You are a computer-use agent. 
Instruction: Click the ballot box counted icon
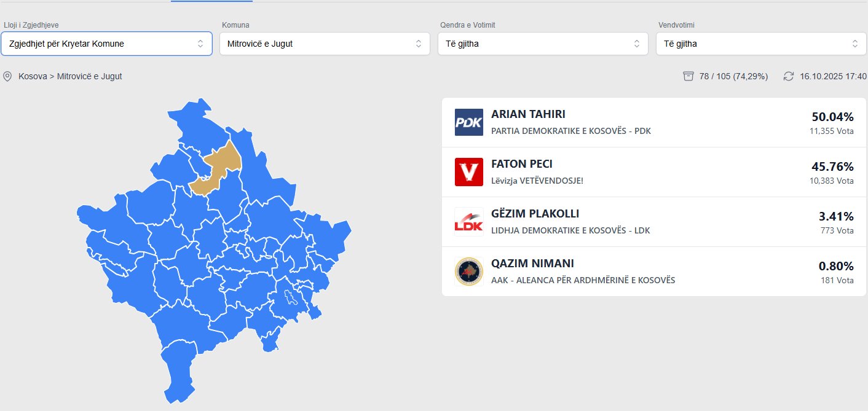click(x=688, y=76)
